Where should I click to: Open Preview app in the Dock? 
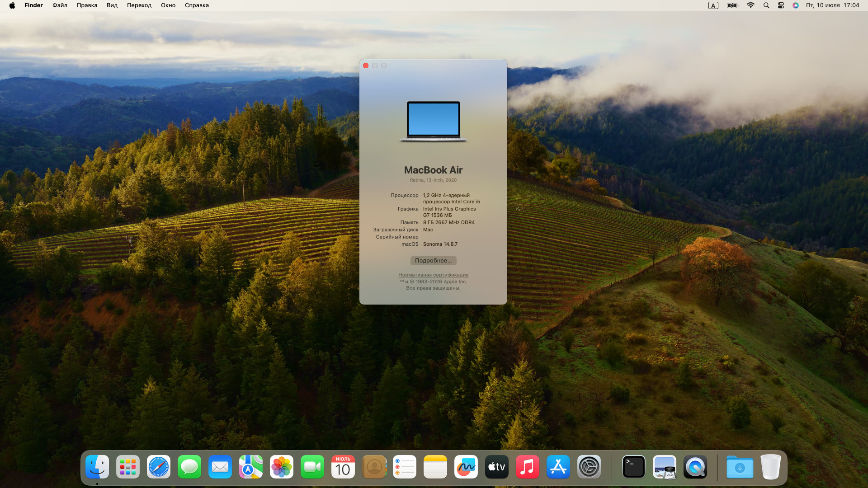(x=665, y=467)
